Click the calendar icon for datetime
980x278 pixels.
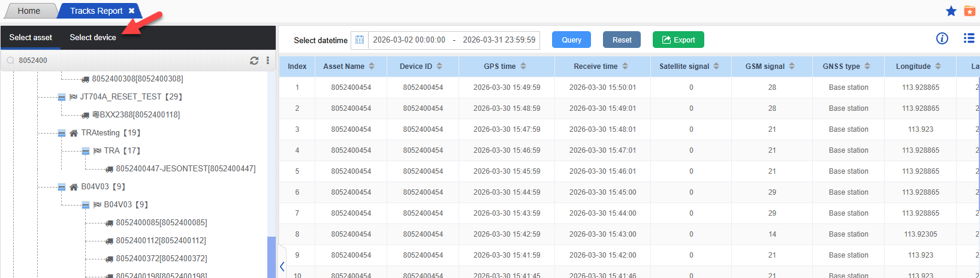[360, 40]
